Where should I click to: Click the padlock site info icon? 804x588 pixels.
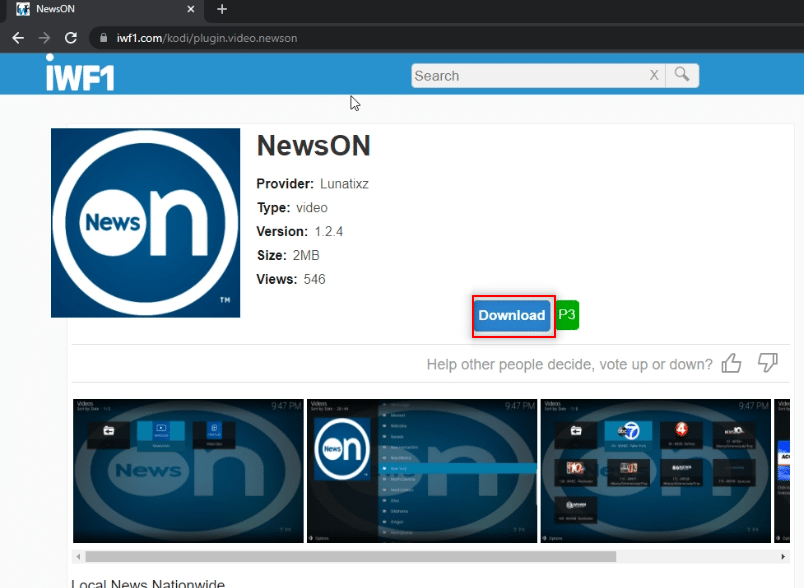pyautogui.click(x=104, y=38)
